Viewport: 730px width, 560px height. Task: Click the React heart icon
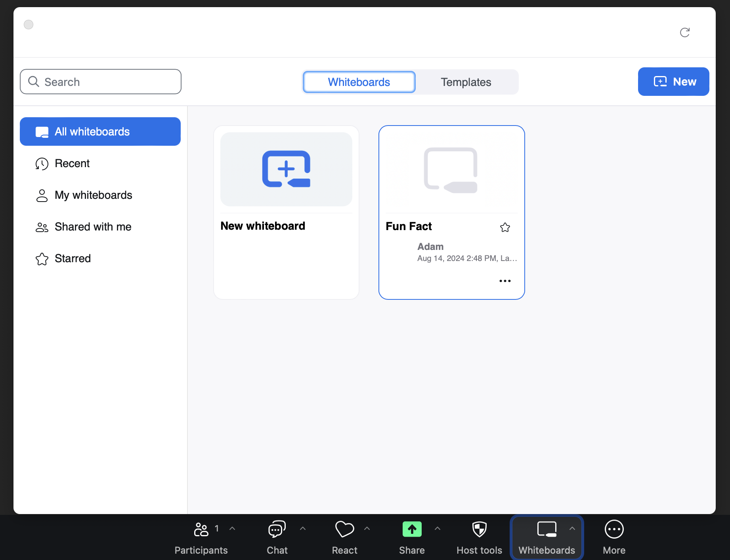click(344, 530)
